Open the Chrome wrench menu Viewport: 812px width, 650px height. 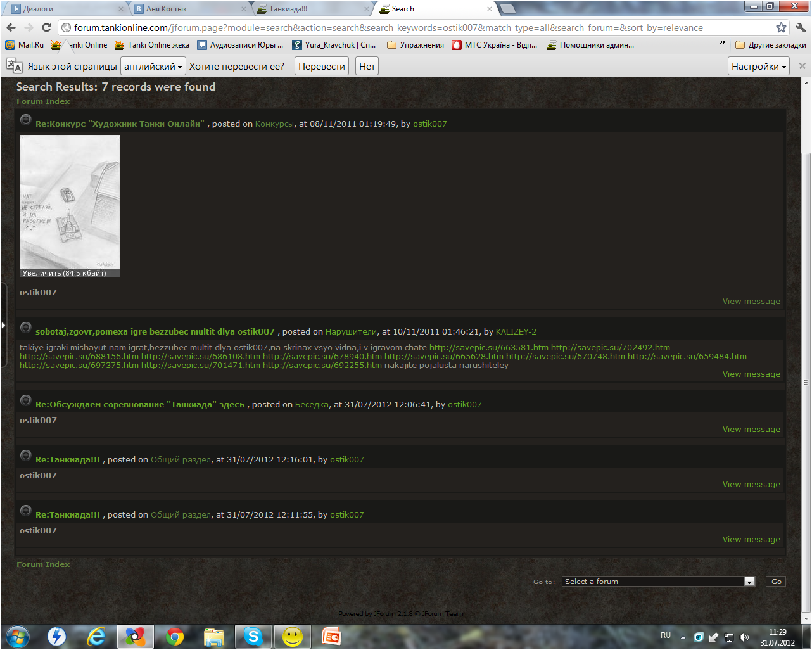[801, 27]
